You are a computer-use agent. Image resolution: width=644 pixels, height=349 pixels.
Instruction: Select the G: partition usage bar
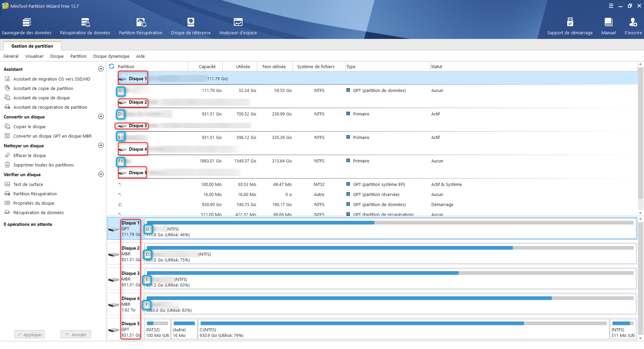(x=390, y=223)
